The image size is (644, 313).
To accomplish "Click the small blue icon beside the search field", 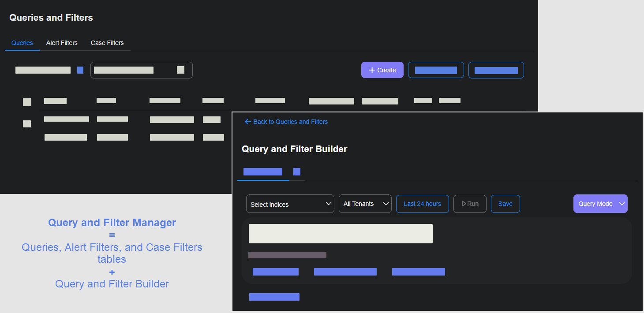I will [x=80, y=70].
